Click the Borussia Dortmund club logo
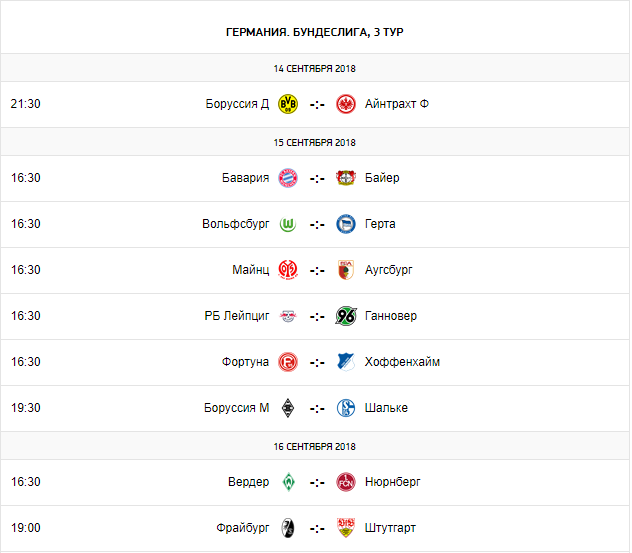The height and width of the screenshot is (553, 632). (x=288, y=104)
